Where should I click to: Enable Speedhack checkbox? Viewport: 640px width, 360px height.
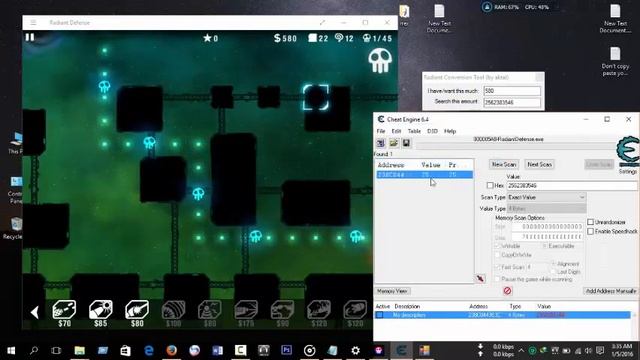coord(590,231)
